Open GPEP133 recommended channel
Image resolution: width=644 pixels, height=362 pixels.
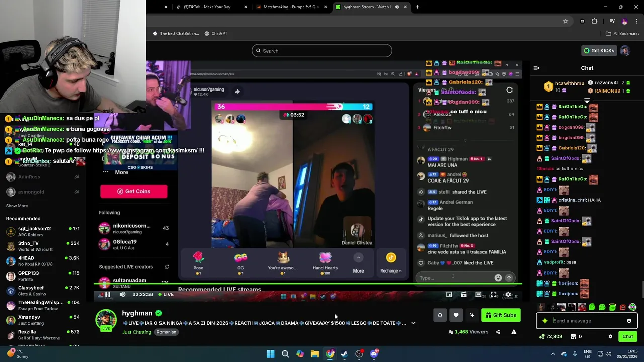(x=43, y=276)
